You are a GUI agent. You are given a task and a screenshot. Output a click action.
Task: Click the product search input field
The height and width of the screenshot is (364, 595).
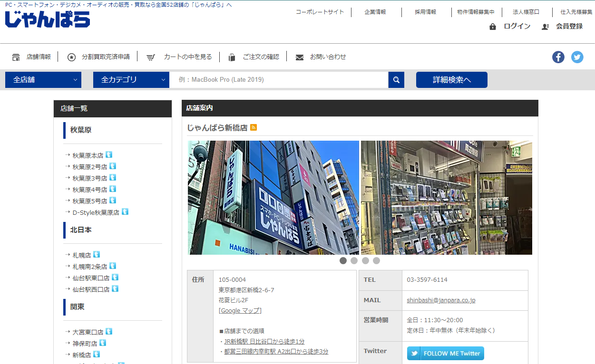click(279, 80)
